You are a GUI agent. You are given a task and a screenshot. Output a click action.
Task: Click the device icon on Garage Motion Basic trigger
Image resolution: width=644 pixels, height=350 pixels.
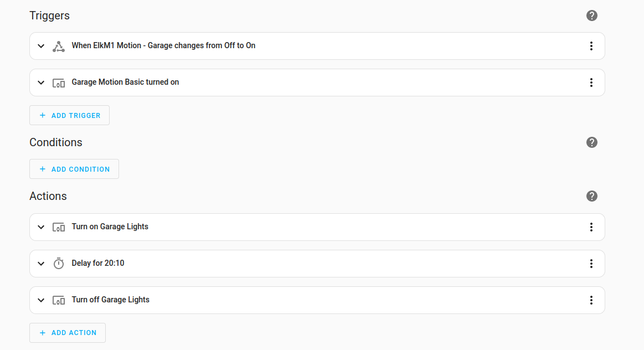pos(58,82)
